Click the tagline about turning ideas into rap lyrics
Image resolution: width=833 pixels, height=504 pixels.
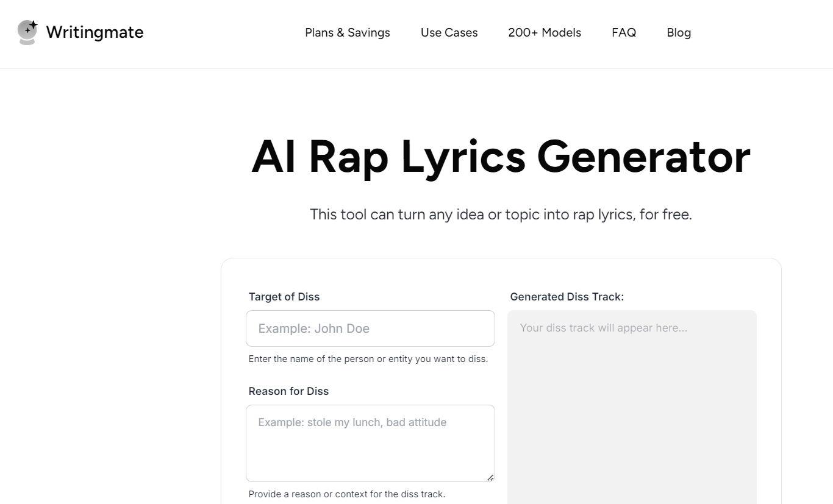click(501, 214)
